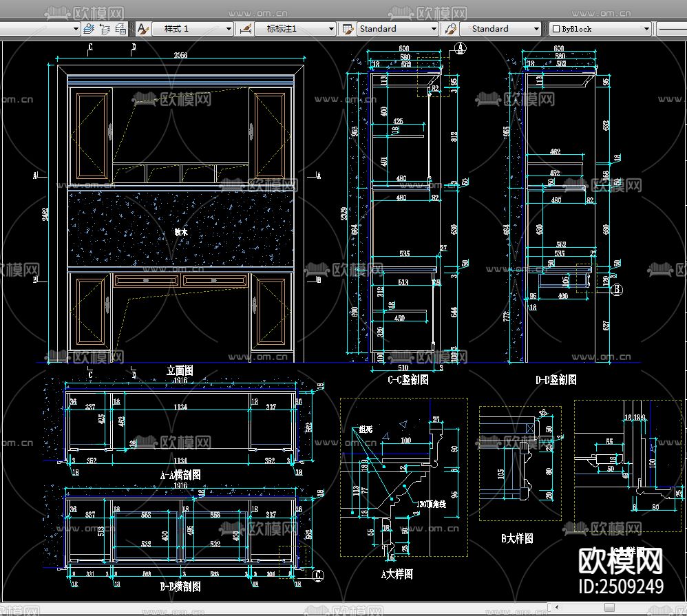Screen dimensions: 687x616
Task: Select the A大样图 title text
Action: (x=397, y=574)
